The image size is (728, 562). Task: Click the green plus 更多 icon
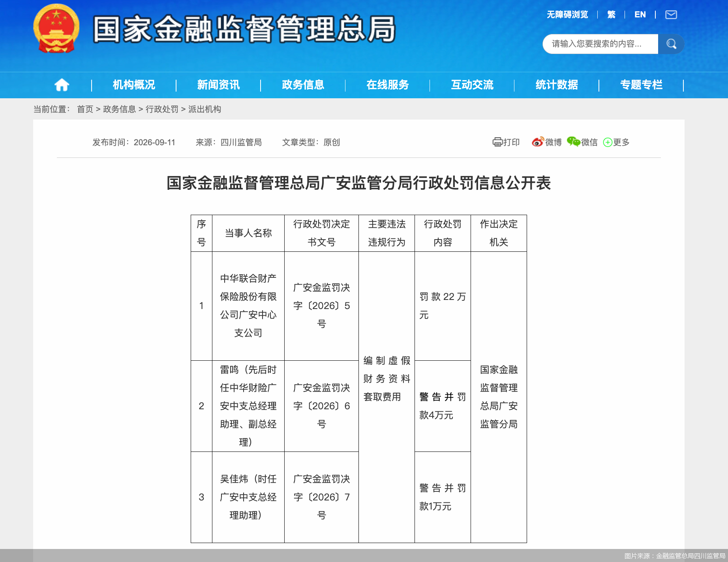coord(608,142)
